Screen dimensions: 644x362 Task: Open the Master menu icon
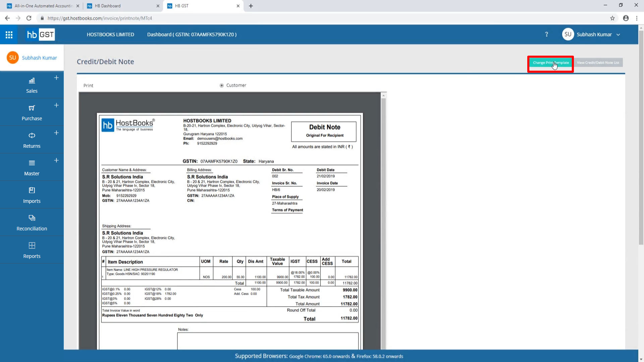pyautogui.click(x=32, y=163)
